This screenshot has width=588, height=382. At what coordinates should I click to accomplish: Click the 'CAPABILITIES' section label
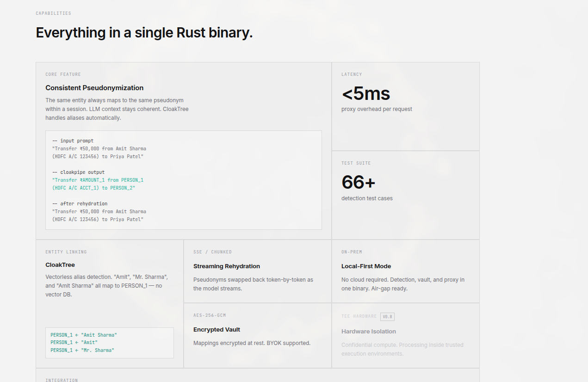pos(54,13)
